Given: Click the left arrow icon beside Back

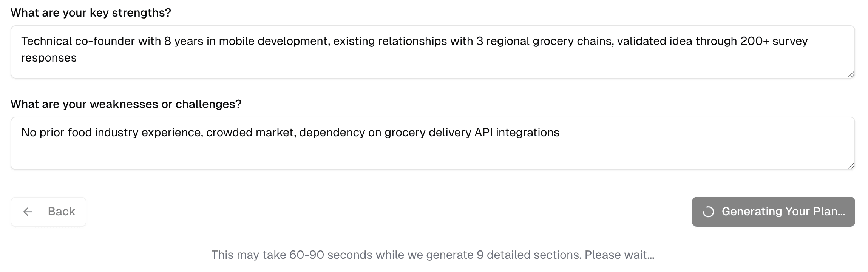Looking at the screenshot, I should coord(28,212).
